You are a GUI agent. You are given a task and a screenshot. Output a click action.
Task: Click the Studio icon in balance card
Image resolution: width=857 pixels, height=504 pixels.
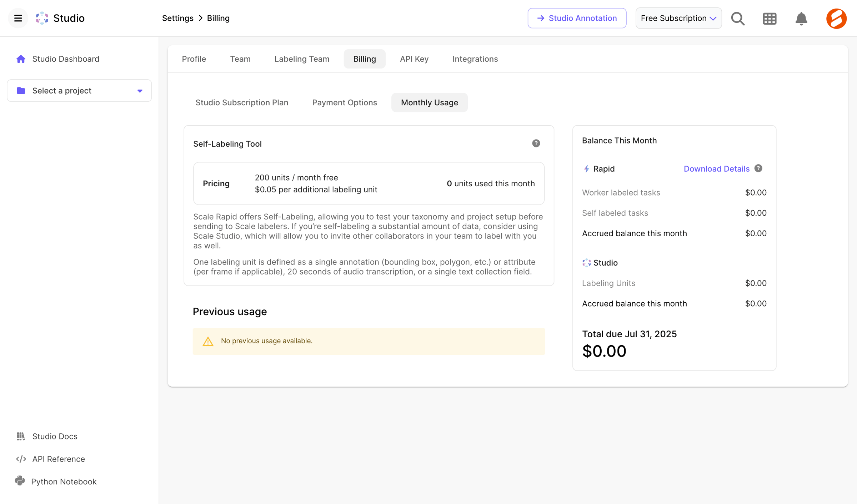pyautogui.click(x=586, y=263)
